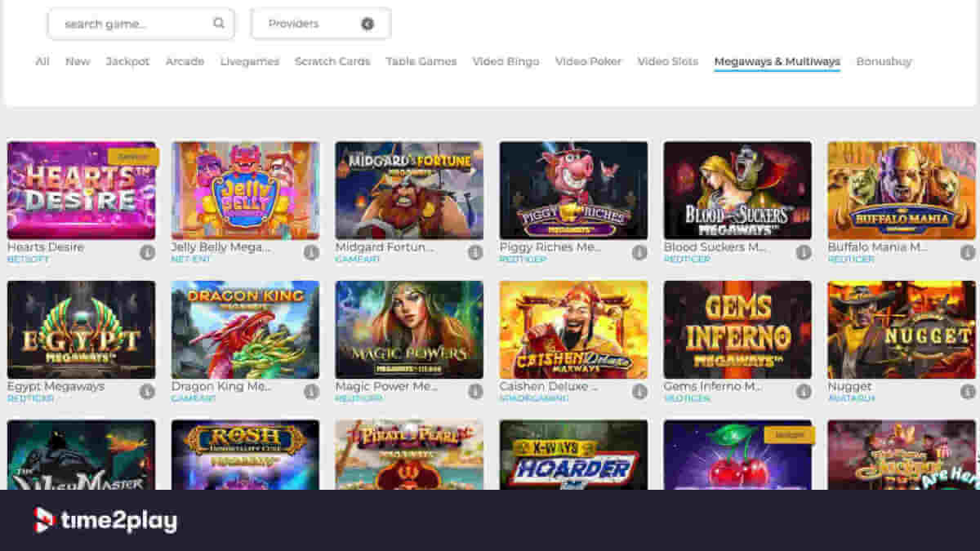980x551 pixels.
Task: Switch to the Livegames tab
Action: click(x=250, y=61)
